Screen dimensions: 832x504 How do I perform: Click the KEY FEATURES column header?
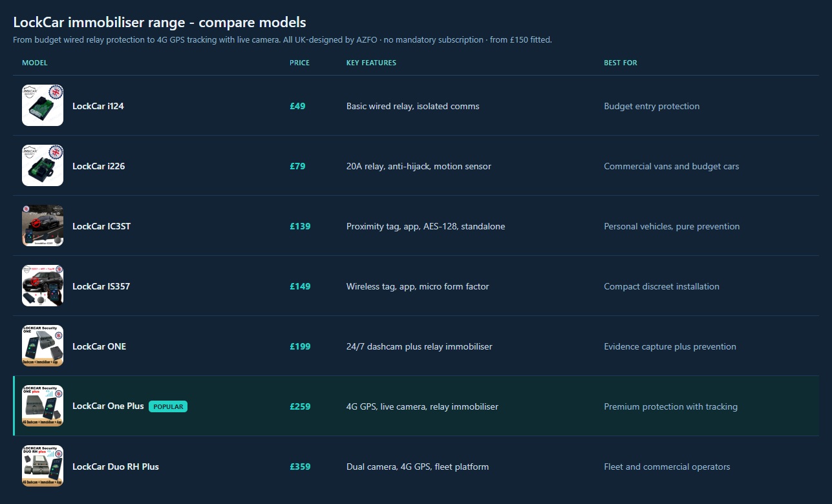click(x=371, y=63)
